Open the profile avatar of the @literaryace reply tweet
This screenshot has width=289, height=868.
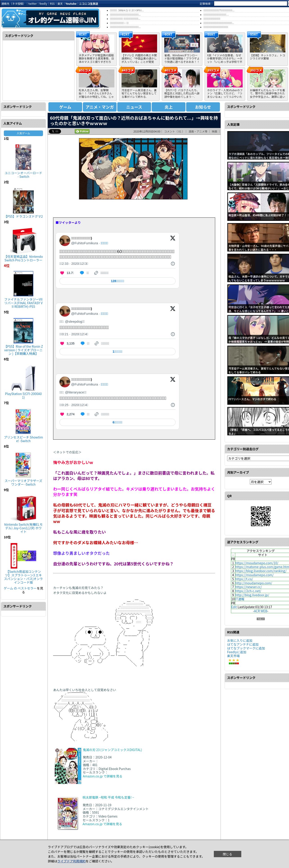65,382
